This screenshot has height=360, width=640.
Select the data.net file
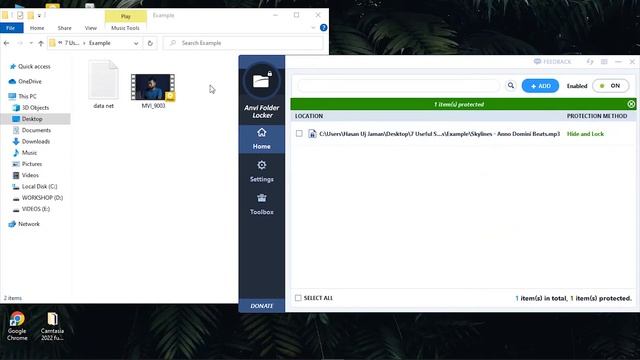coord(104,85)
